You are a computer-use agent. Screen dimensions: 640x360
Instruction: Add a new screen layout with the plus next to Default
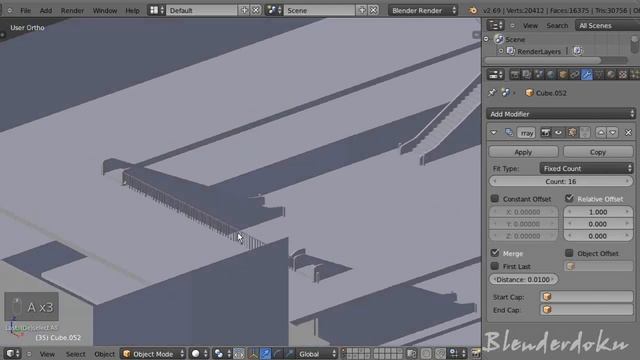[x=244, y=10]
